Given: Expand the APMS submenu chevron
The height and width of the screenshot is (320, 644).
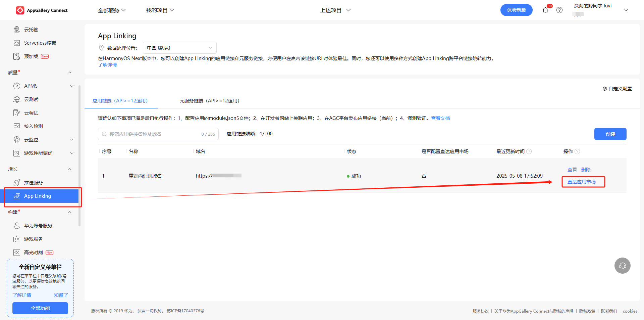Looking at the screenshot, I should point(72,86).
